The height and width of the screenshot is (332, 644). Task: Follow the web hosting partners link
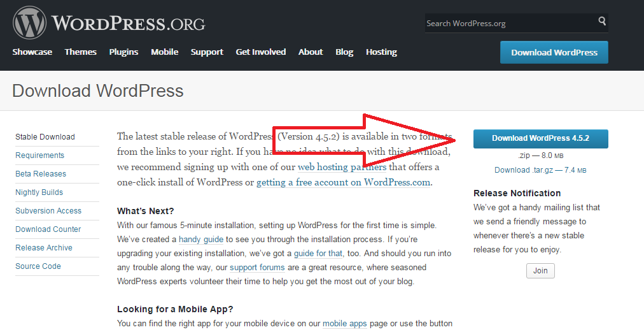[342, 167]
